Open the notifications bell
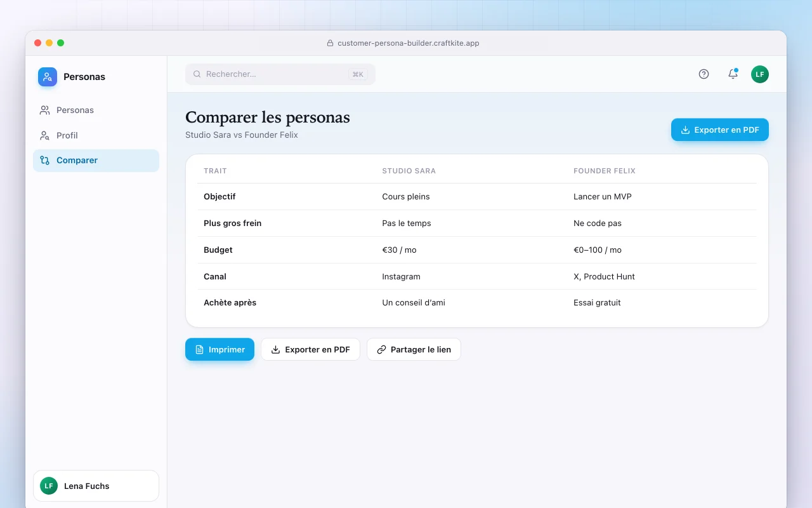Screen dimensions: 812x508 pos(733,74)
